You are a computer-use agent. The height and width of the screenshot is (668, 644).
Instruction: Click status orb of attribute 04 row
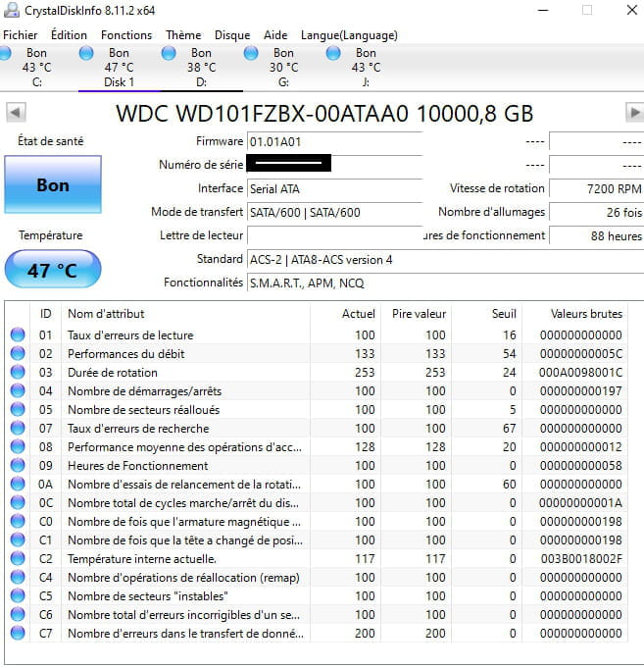point(18,390)
